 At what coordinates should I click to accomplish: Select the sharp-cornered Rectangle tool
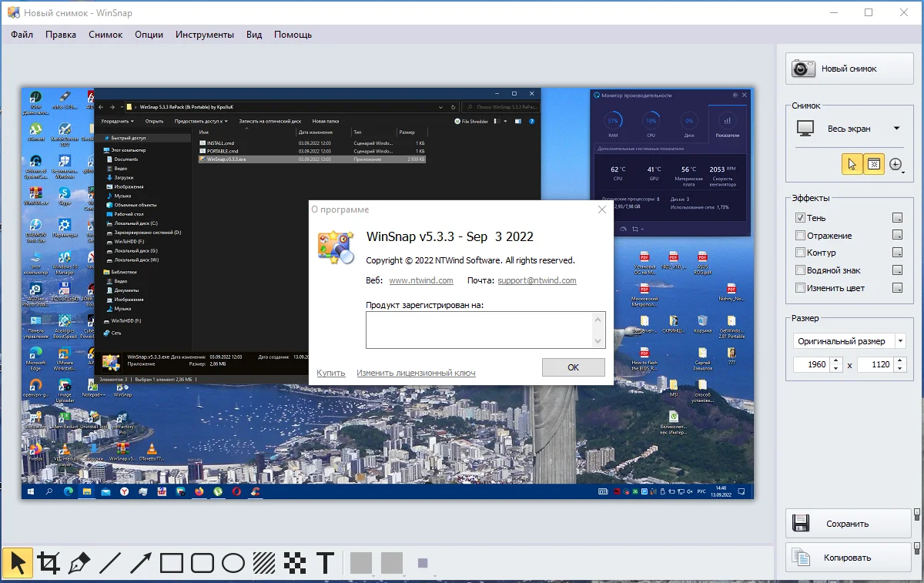[172, 563]
